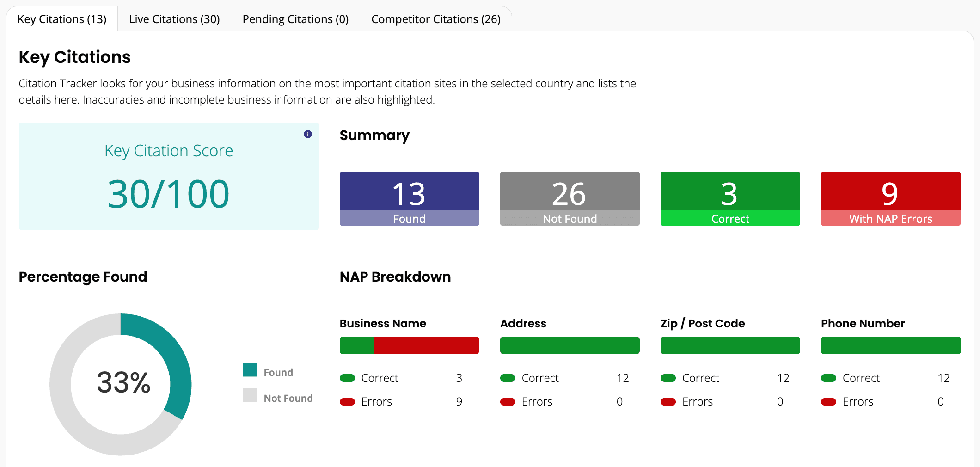Click the Zip / Post Code green bar

[x=730, y=345]
